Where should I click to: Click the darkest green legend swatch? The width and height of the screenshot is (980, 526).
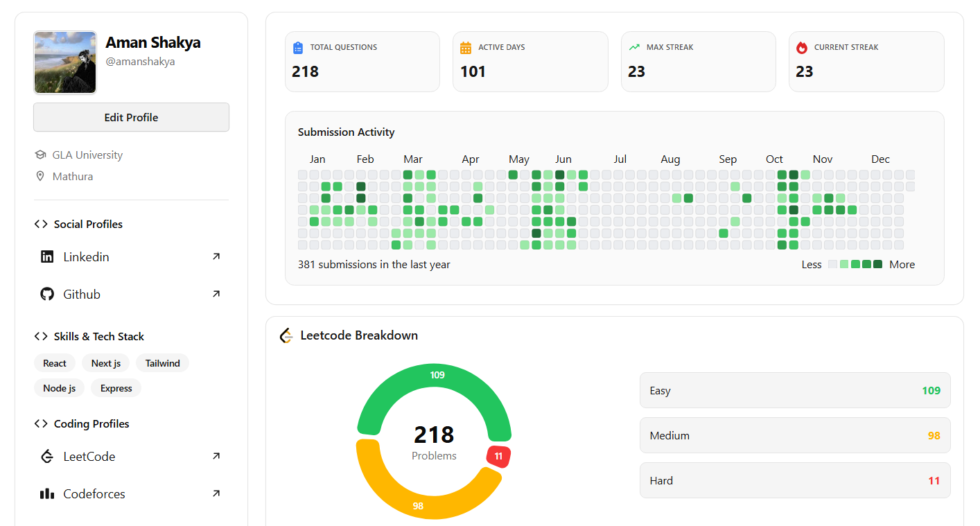click(877, 264)
